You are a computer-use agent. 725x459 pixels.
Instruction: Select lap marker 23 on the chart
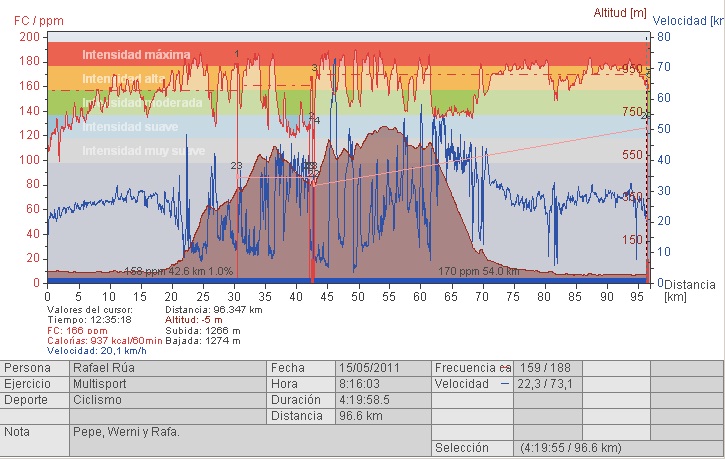click(236, 165)
